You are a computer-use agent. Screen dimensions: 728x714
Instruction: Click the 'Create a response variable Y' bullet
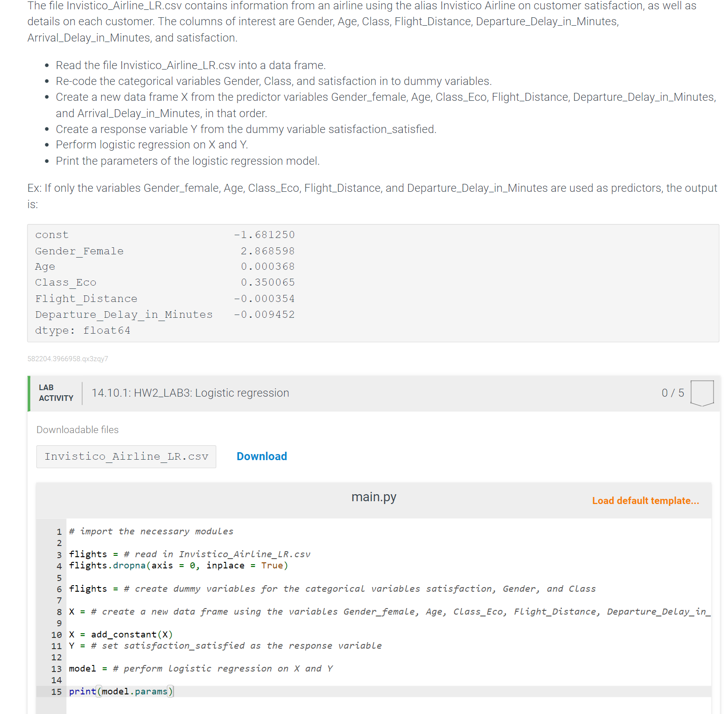[246, 129]
